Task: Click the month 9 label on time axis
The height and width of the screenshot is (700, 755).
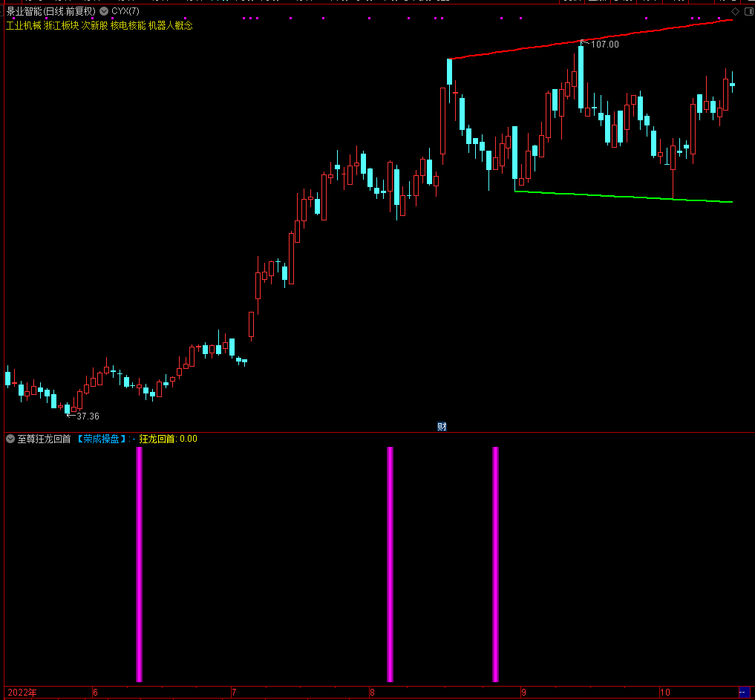Action: (x=523, y=693)
